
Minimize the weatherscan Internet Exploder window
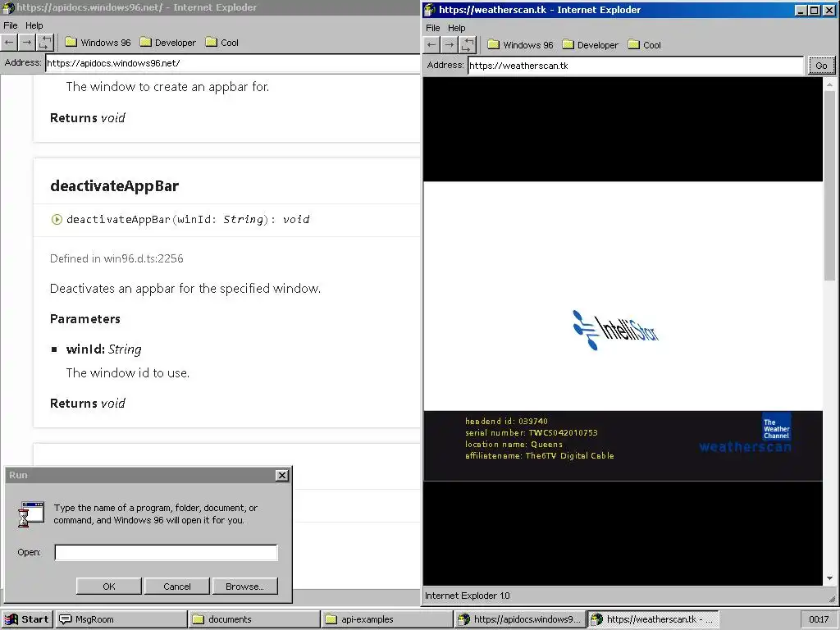(801, 10)
